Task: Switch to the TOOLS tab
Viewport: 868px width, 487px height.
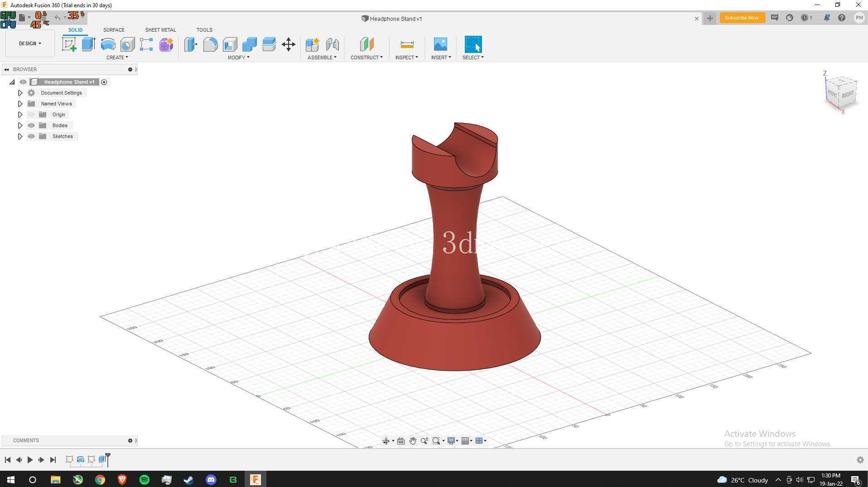Action: pos(204,30)
